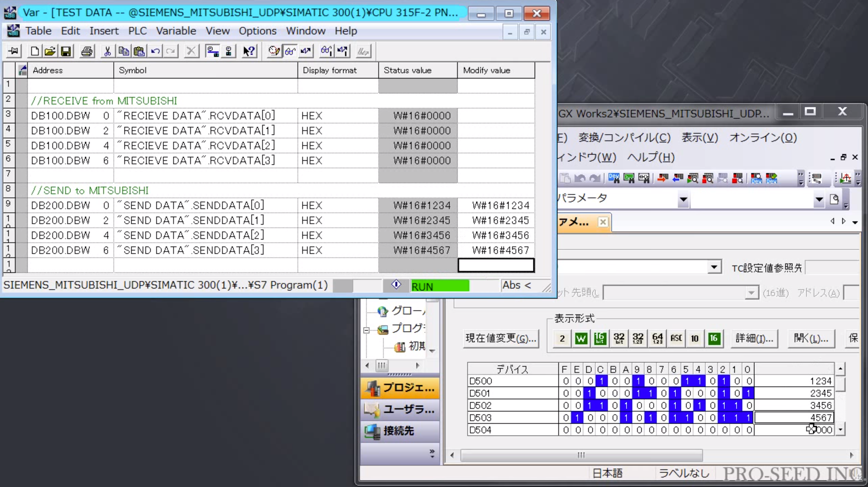Click the Modify Variable arrows icon
The height and width of the screenshot is (487, 868).
coord(306,51)
